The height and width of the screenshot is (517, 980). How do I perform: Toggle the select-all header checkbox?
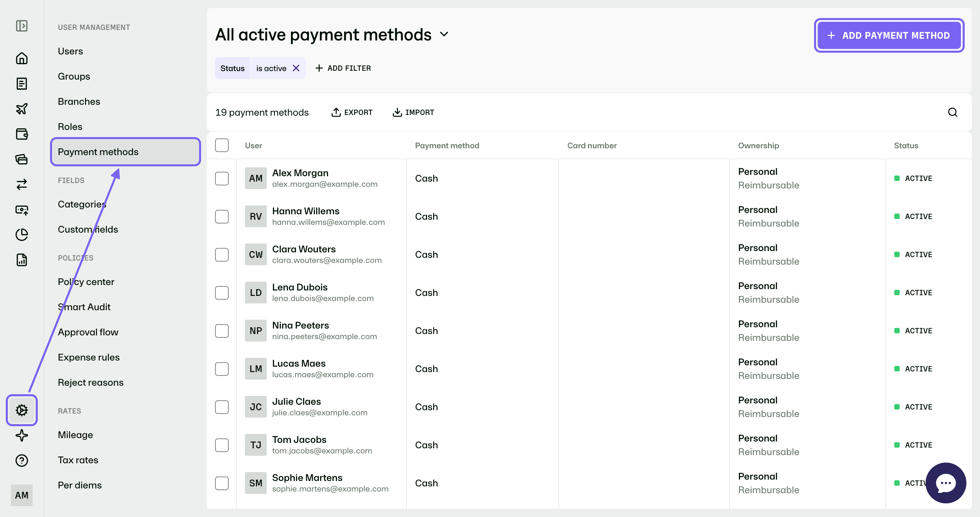tap(222, 145)
